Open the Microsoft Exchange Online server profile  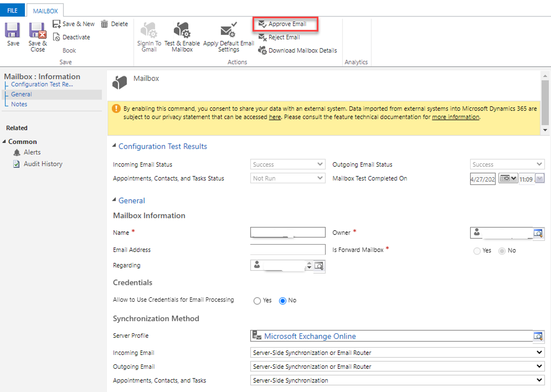[x=310, y=336]
